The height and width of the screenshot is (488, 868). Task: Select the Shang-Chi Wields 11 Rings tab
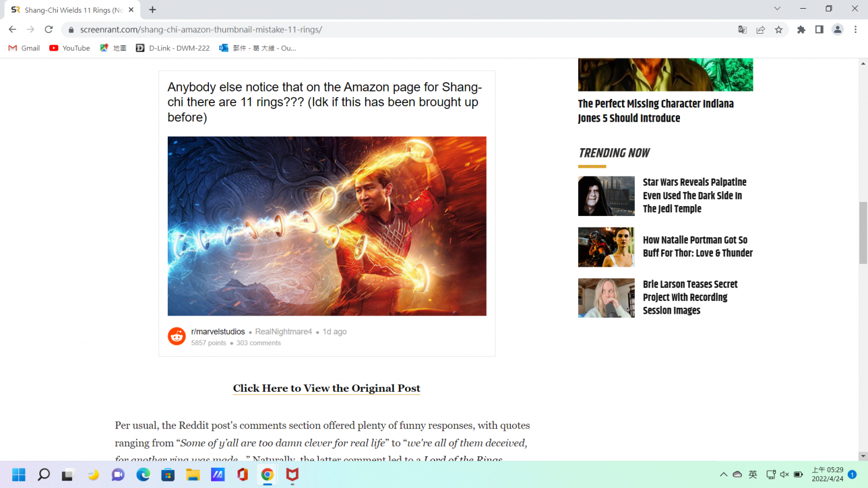click(72, 10)
